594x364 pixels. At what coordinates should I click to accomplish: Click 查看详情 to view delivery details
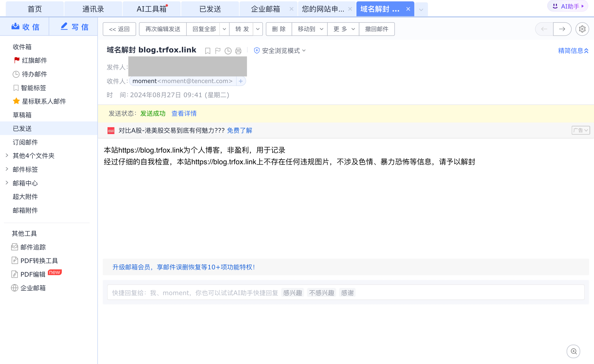[x=184, y=113]
